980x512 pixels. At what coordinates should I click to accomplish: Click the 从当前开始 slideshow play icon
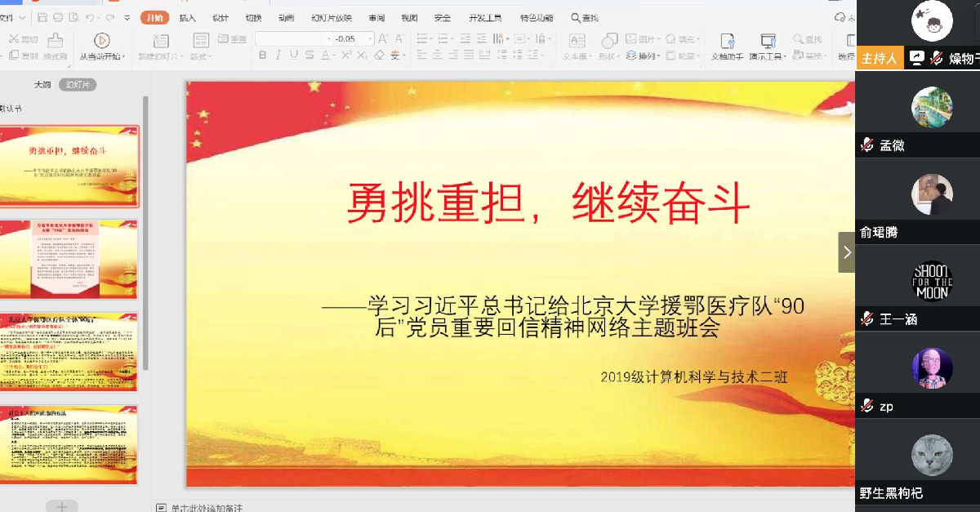click(x=101, y=40)
